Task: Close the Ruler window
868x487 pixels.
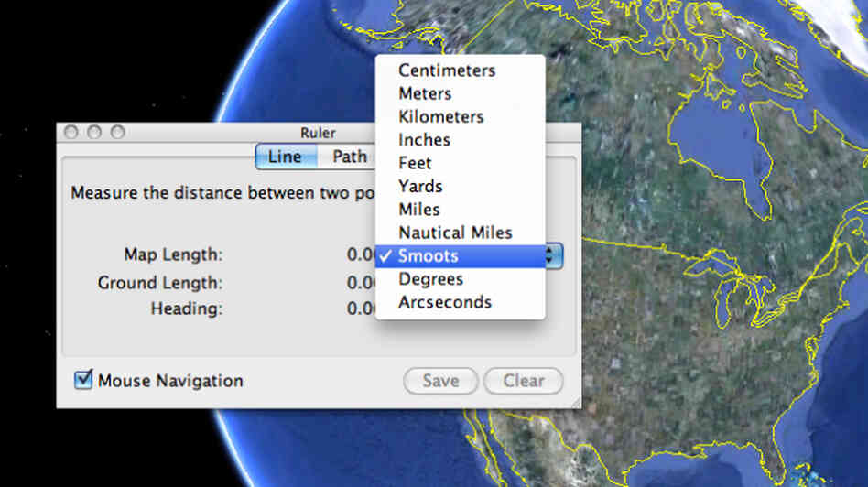Action: coord(71,132)
